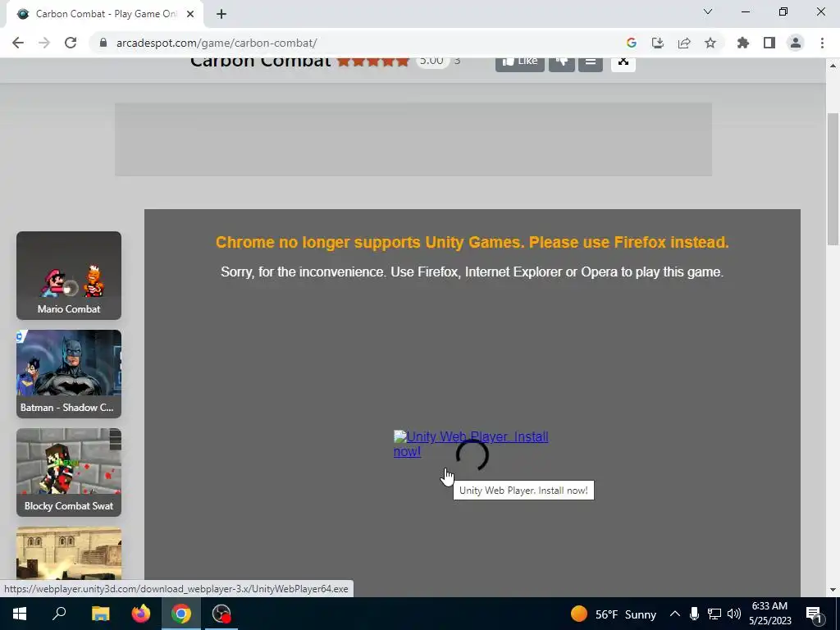Open the Windows Start menu
Screen dimensions: 840x630
tap(20, 614)
